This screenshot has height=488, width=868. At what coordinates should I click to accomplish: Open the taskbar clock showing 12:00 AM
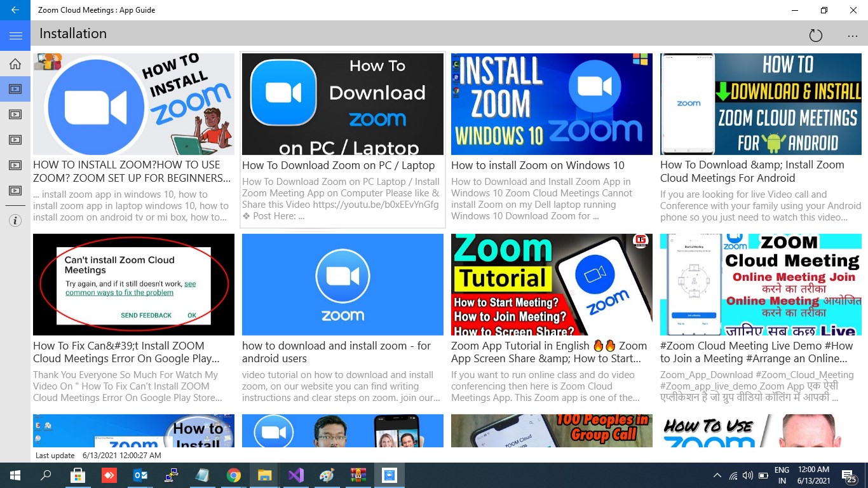[x=813, y=475]
